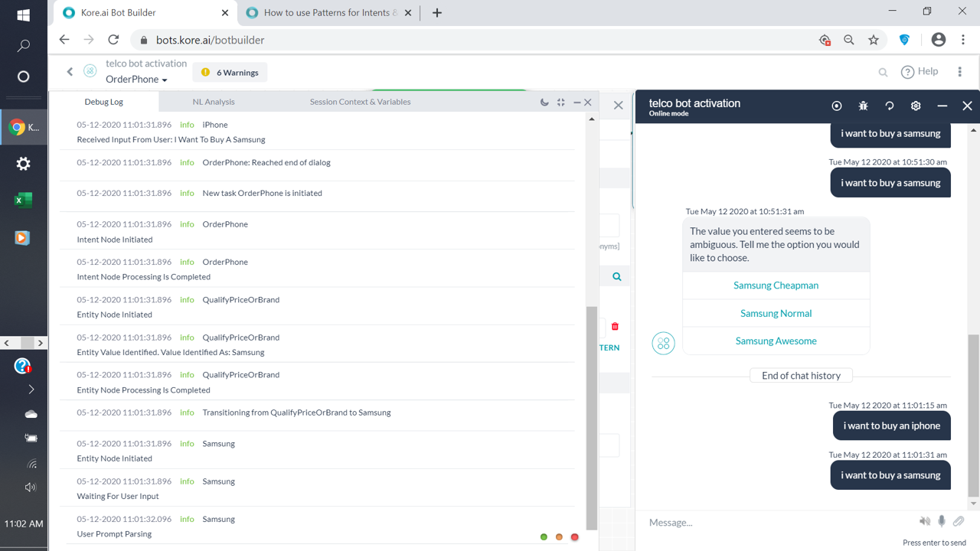The width and height of the screenshot is (980, 551).
Task: Open a new browser tab
Action: (x=437, y=13)
